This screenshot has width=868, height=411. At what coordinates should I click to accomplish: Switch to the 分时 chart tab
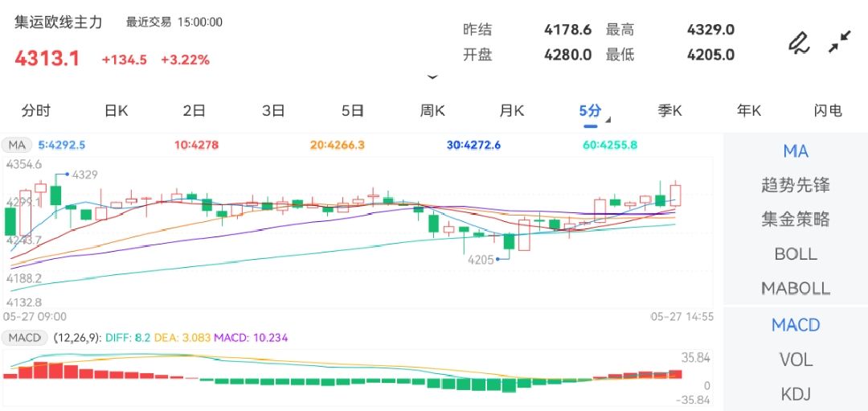[x=36, y=111]
